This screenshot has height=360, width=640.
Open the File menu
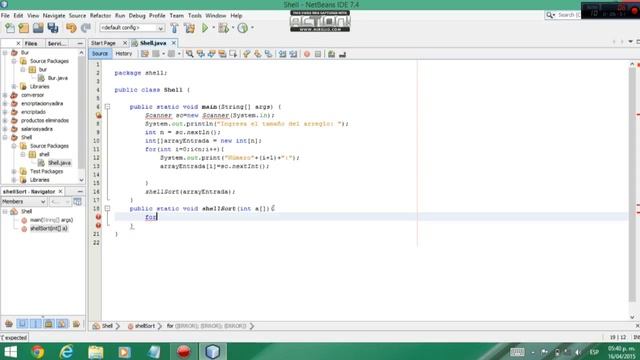pyautogui.click(x=5, y=16)
